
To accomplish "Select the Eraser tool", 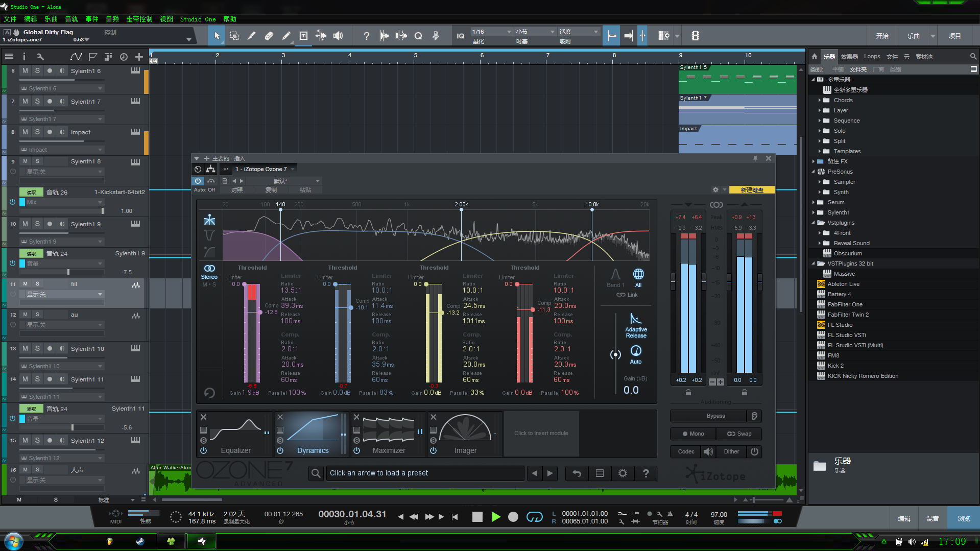I will point(269,36).
